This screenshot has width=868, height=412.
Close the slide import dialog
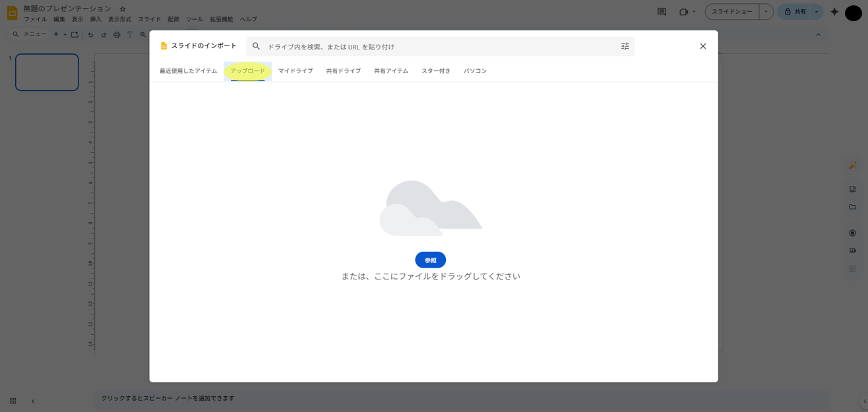coord(702,46)
